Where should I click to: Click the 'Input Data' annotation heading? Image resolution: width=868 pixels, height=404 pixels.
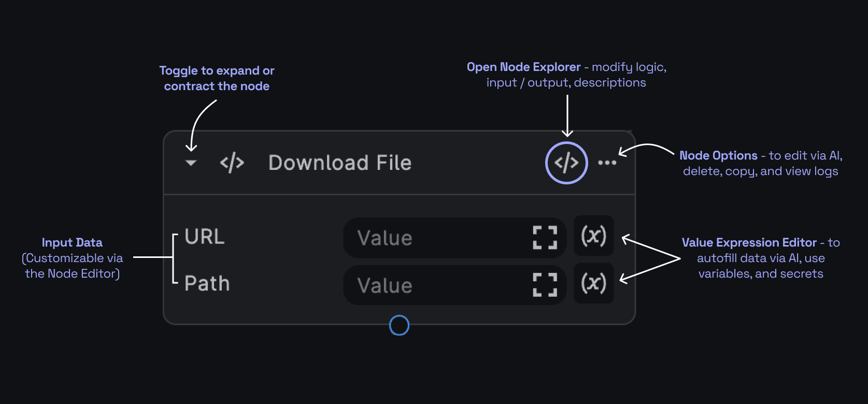72,243
